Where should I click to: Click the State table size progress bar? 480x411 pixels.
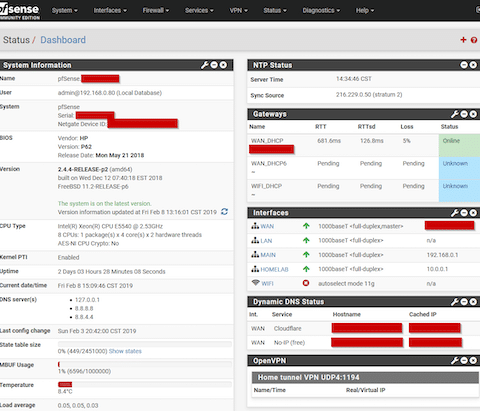(x=145, y=344)
